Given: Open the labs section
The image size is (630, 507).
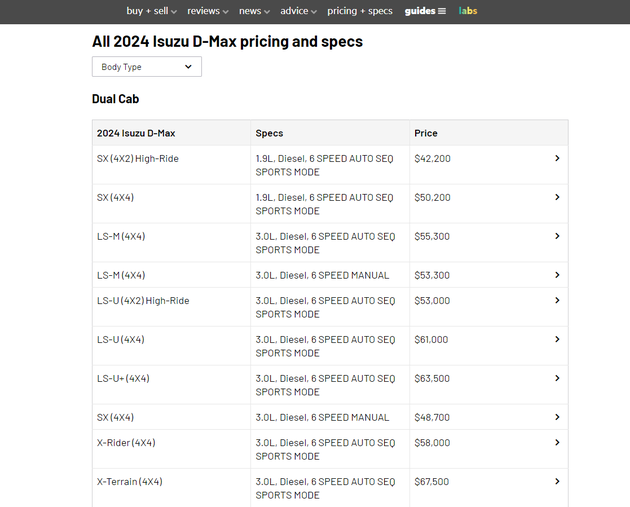Looking at the screenshot, I should pyautogui.click(x=468, y=11).
